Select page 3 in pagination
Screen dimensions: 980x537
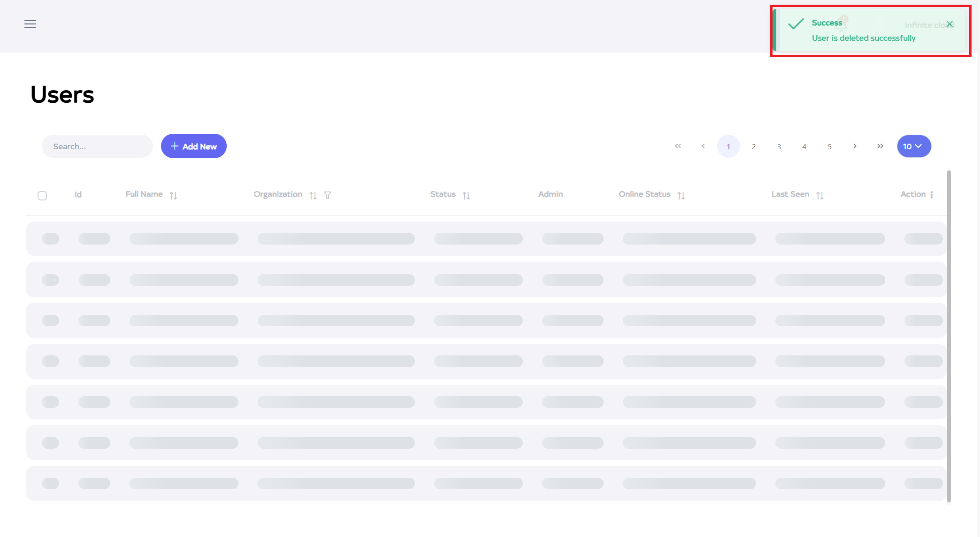(779, 146)
